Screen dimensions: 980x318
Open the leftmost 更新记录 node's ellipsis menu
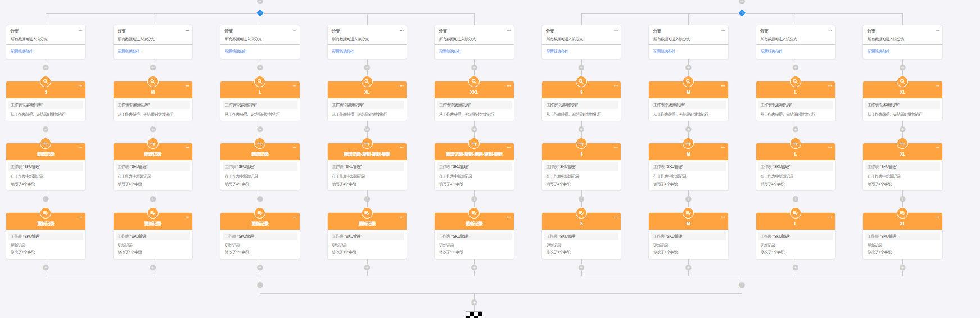click(80, 217)
